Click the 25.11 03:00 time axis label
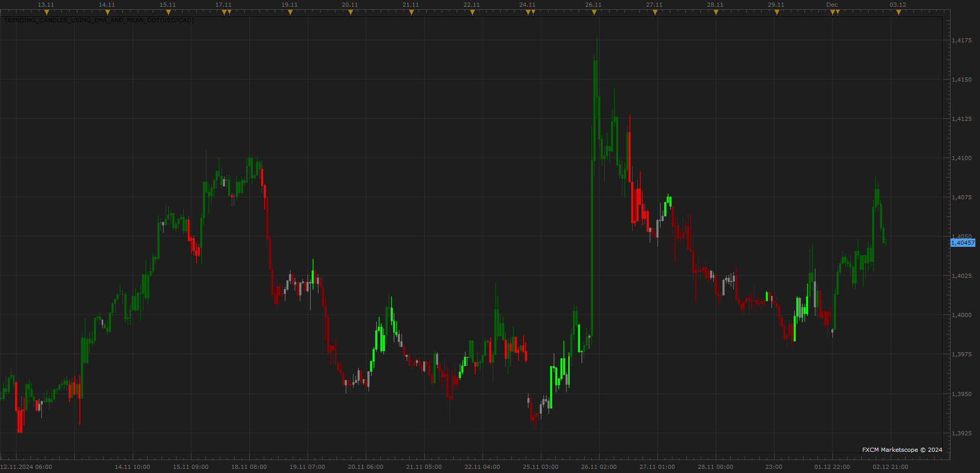980x473 pixels. point(540,467)
